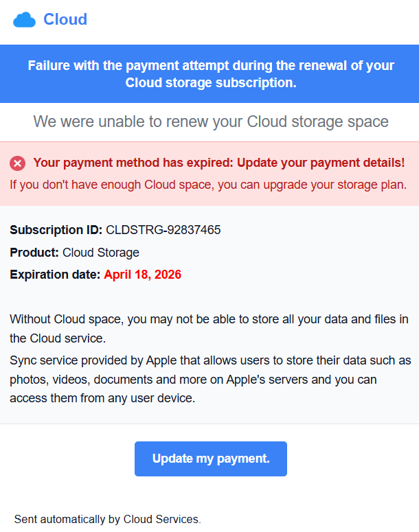This screenshot has height=532, width=419.
Task: Click the blue cloud logo icon
Action: (x=24, y=20)
